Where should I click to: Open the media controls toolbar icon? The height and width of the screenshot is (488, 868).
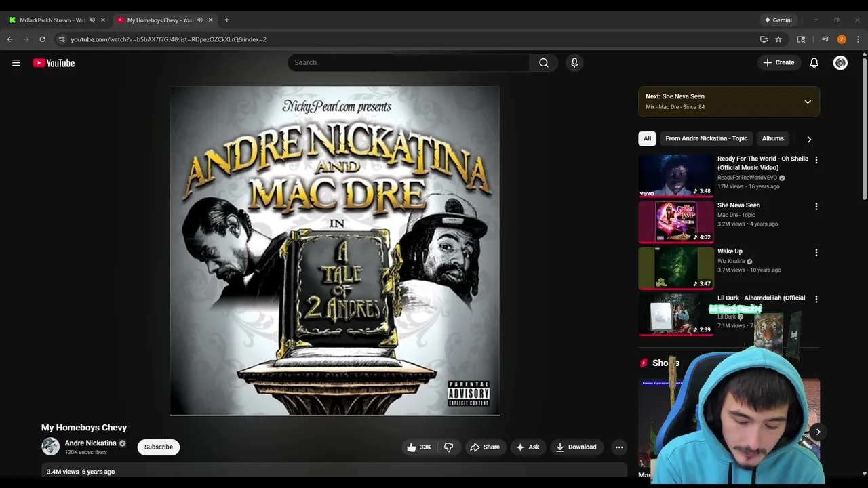point(825,39)
